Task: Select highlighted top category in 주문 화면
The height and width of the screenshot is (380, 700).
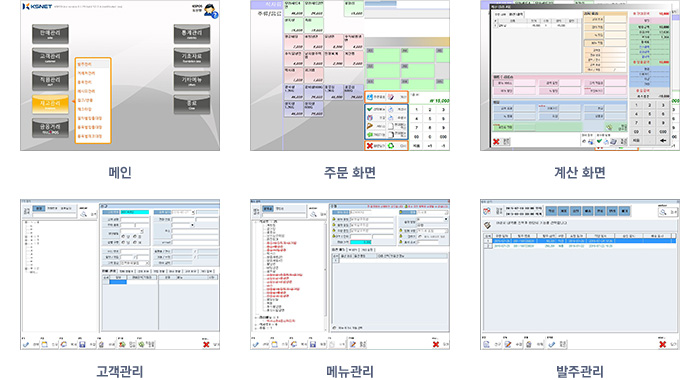Action: pos(267,5)
